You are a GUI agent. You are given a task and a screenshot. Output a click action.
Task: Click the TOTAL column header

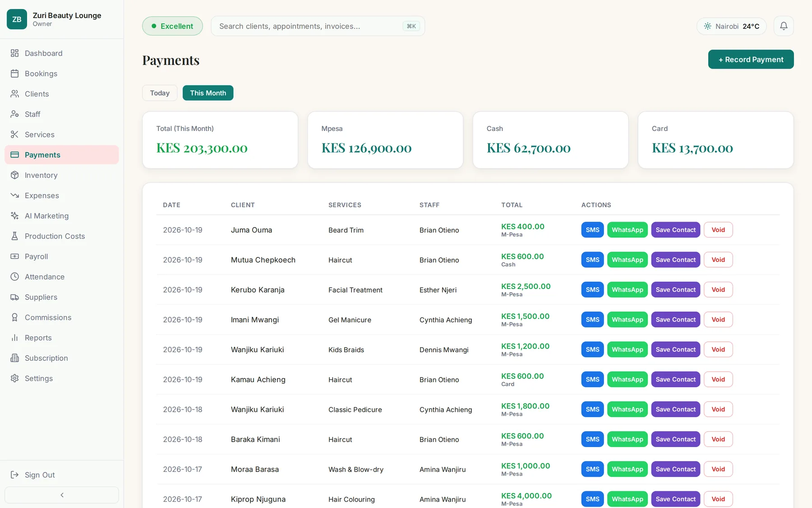pos(512,205)
